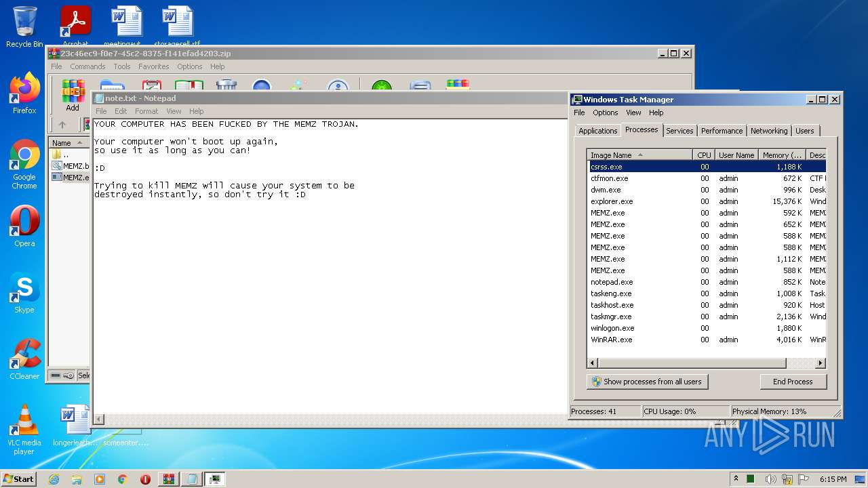Viewport: 868px width, 488px height.
Task: Open Recycle Bin on the desktop
Action: tap(24, 26)
